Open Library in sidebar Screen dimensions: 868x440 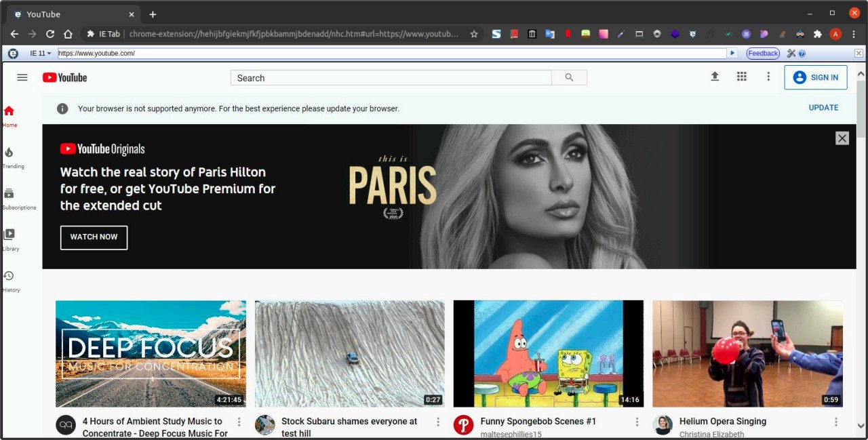click(10, 240)
